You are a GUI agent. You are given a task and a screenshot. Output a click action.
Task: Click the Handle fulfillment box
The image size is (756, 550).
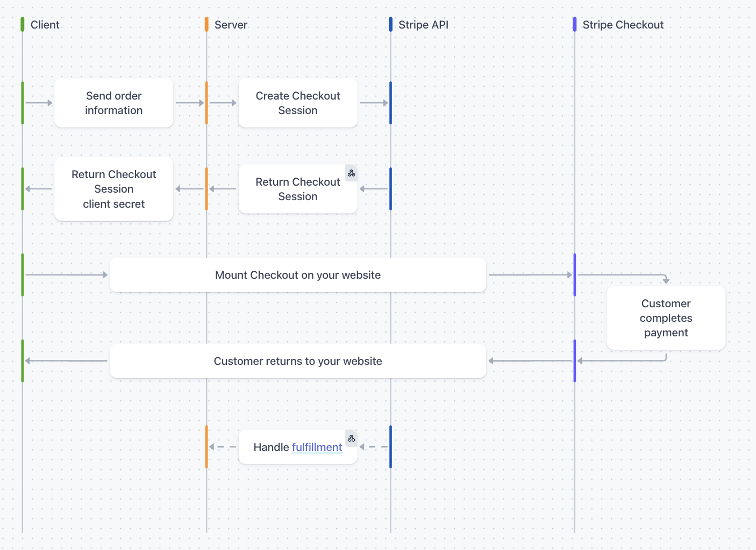(298, 447)
